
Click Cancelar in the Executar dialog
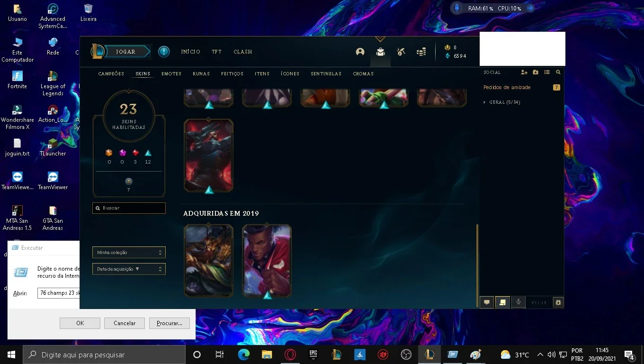125,323
